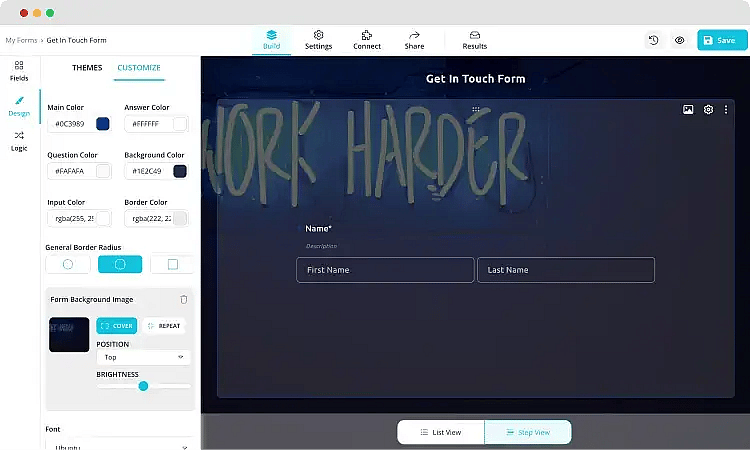This screenshot has height=450, width=750.
Task: Open the Answer Color white swatch
Action: tap(180, 124)
